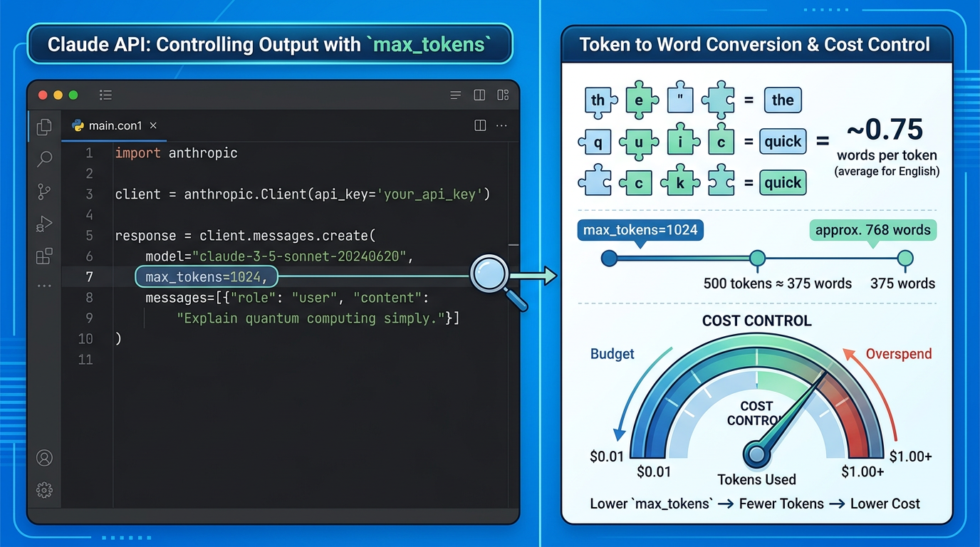Viewport: 980px width, 547px height.
Task: Click the text-lines icon in the title bar
Action: click(456, 95)
